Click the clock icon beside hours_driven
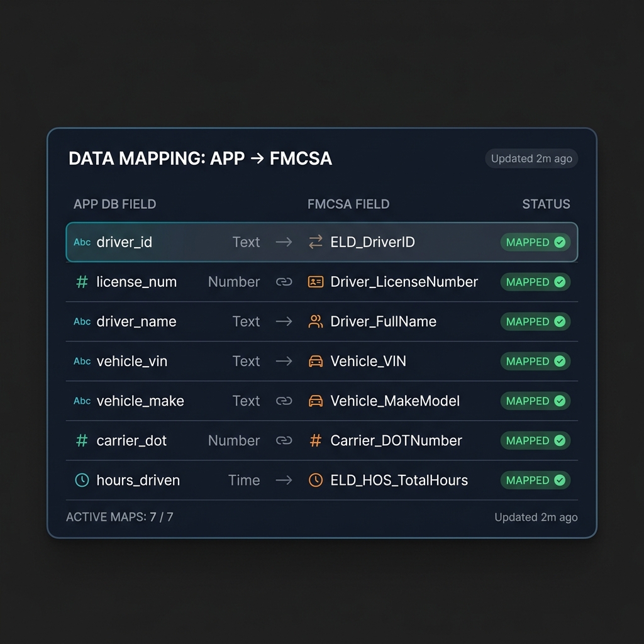 pyautogui.click(x=82, y=480)
